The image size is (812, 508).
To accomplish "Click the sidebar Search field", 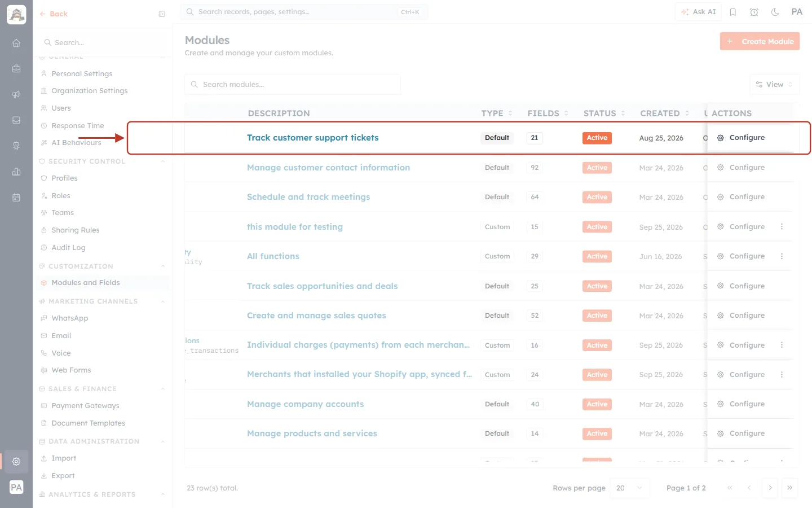I will 103,43.
